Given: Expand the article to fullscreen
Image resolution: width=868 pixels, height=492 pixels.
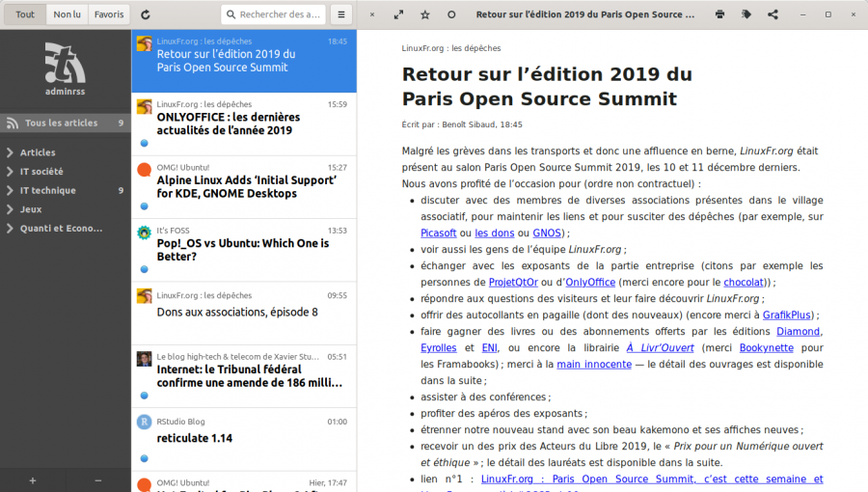Looking at the screenshot, I should pyautogui.click(x=398, y=14).
